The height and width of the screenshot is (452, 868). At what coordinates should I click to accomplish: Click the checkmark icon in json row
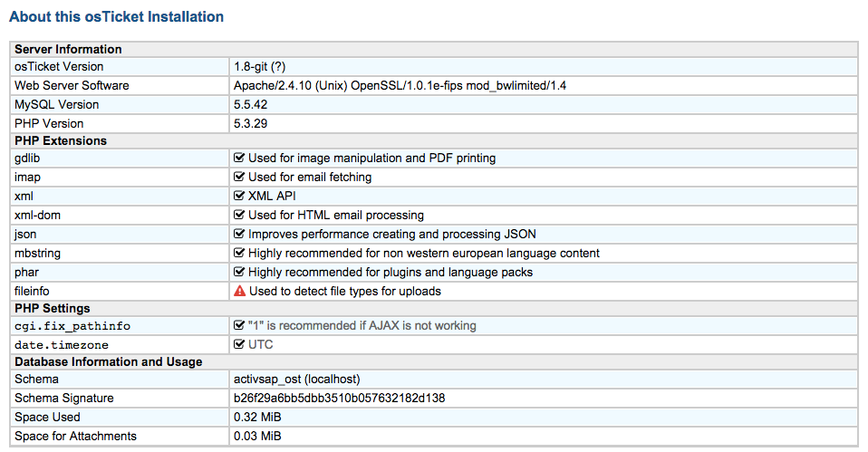point(239,234)
